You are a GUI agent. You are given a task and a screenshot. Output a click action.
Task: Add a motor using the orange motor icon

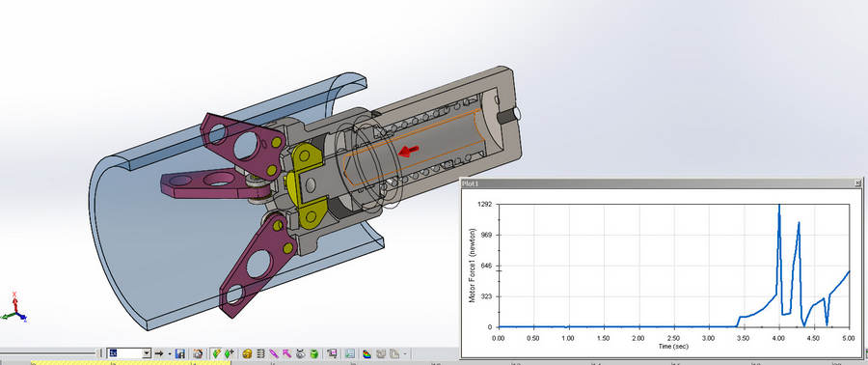(x=248, y=353)
